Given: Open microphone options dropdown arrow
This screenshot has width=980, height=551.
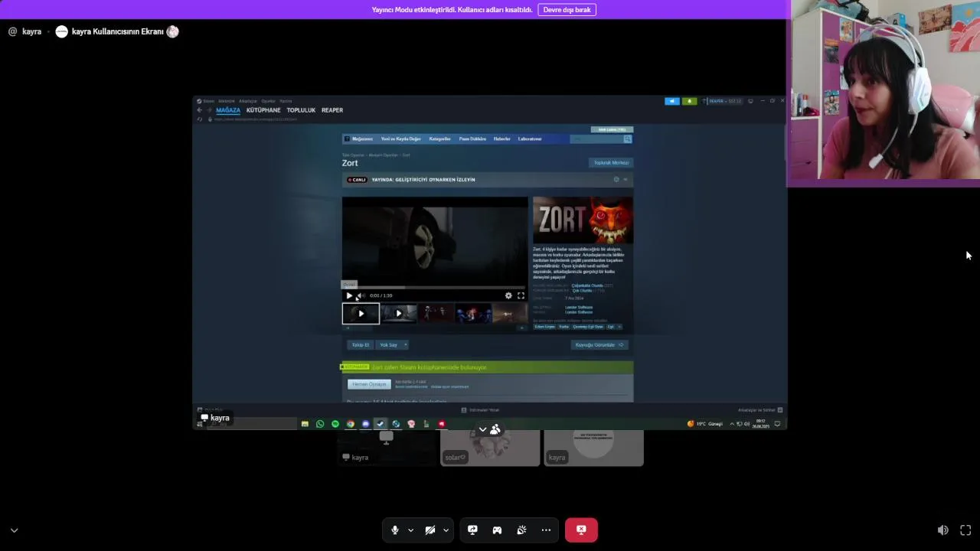Looking at the screenshot, I should point(410,530).
